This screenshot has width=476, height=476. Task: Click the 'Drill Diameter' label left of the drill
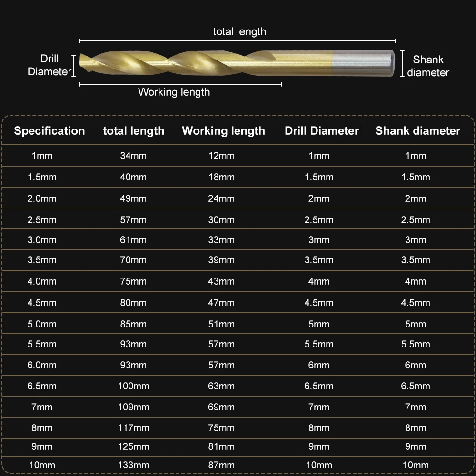click(x=49, y=65)
